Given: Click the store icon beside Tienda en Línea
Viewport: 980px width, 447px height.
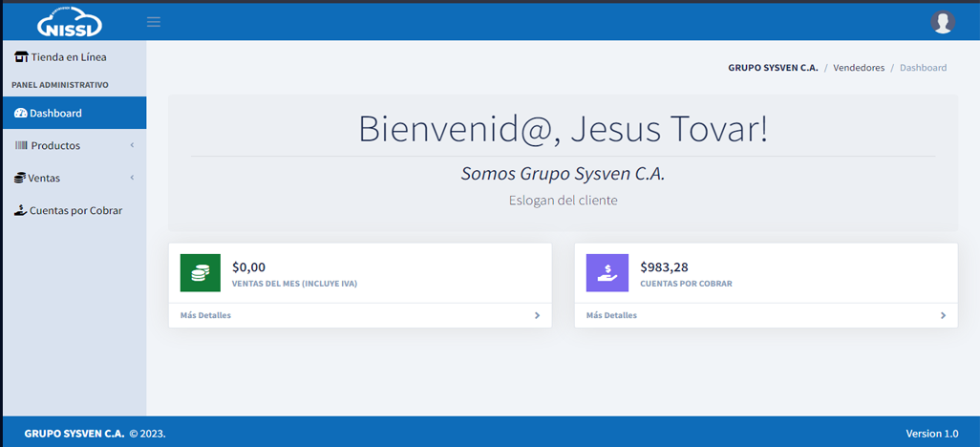Looking at the screenshot, I should click(x=21, y=57).
